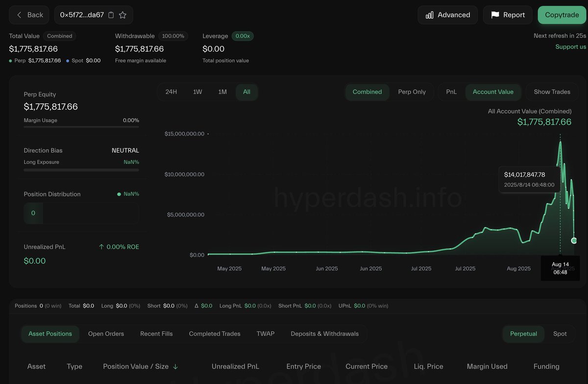Click the Margin Used column header

pos(487,366)
